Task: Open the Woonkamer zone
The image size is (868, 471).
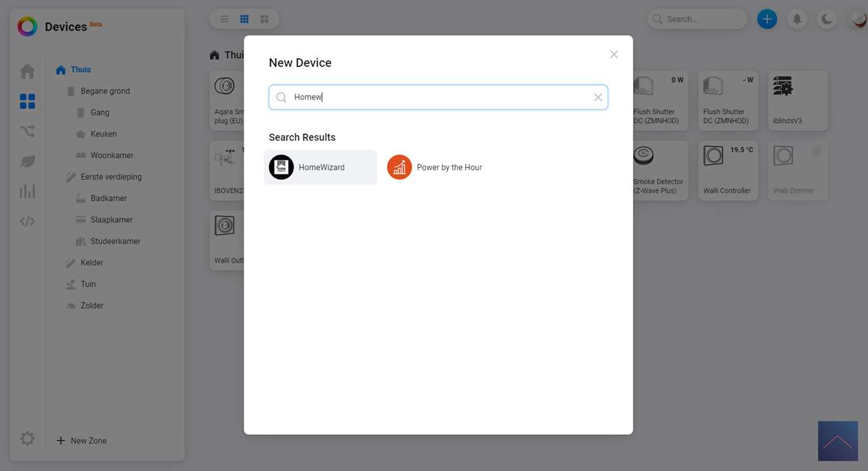Action: click(112, 156)
